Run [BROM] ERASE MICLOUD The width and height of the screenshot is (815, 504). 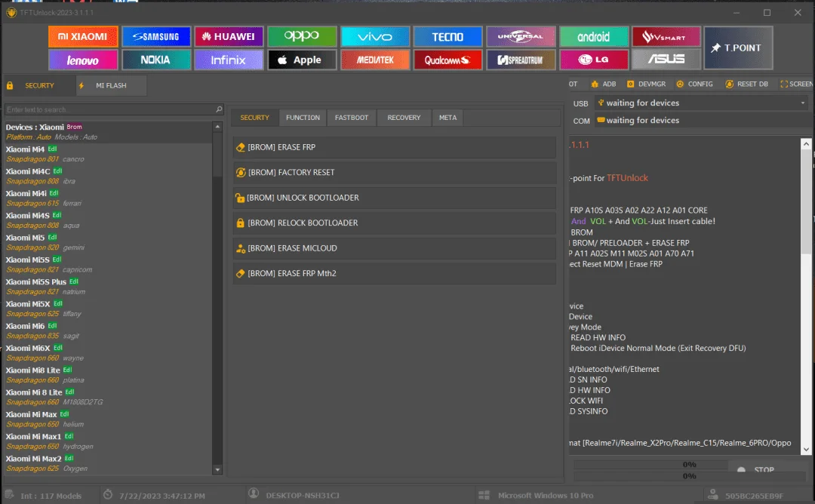[395, 247]
